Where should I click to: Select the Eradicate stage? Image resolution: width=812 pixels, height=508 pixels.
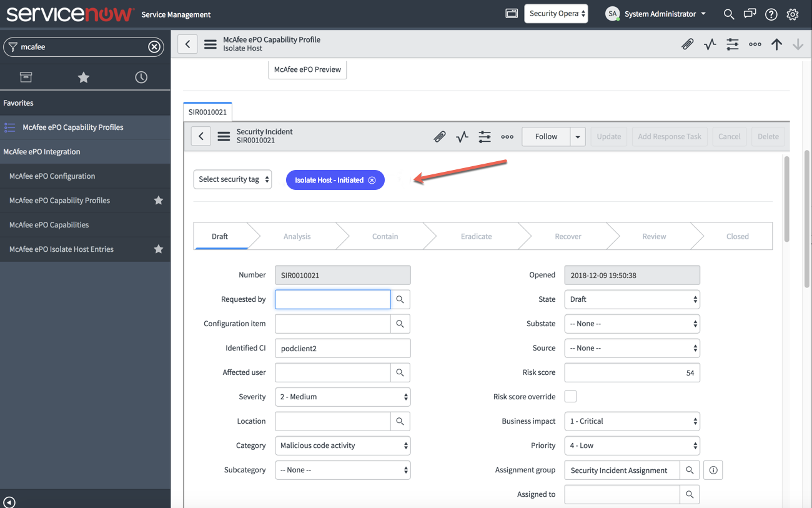click(476, 236)
